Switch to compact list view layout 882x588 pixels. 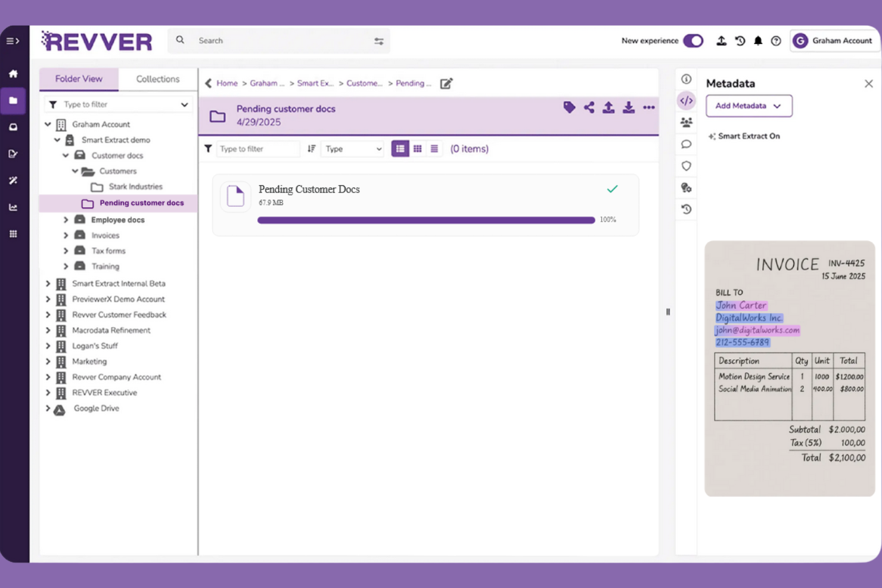[x=434, y=149]
